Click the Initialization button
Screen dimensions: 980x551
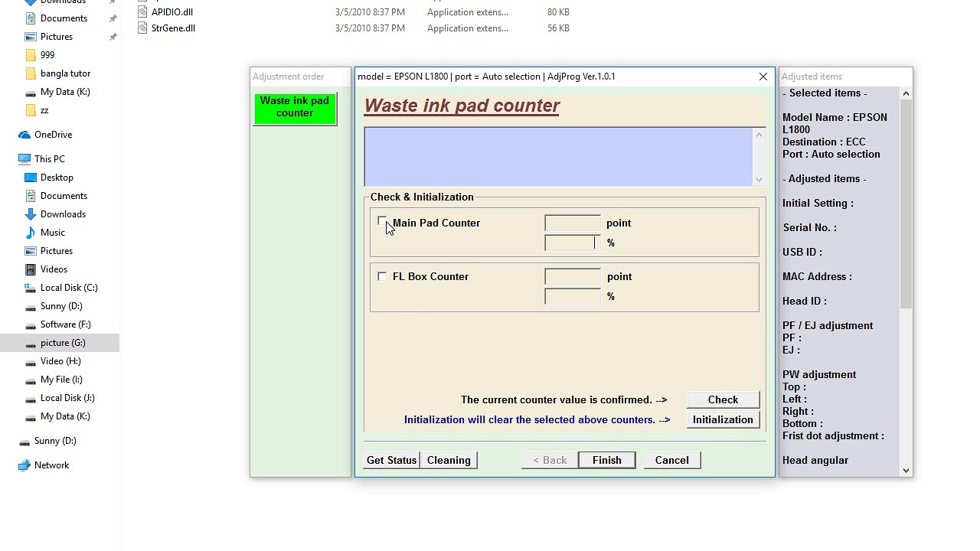[x=722, y=419]
